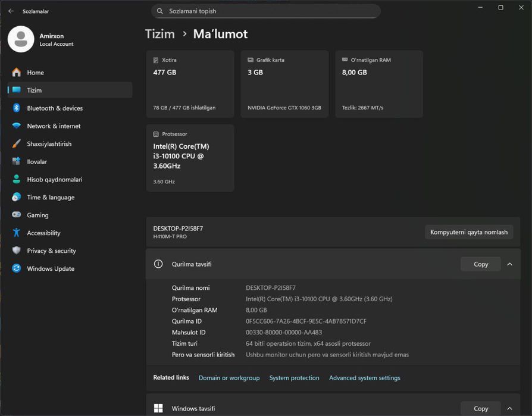The width and height of the screenshot is (532, 416).
Task: Click the Qurilma tavsifi info icon
Action: pyautogui.click(x=158, y=264)
